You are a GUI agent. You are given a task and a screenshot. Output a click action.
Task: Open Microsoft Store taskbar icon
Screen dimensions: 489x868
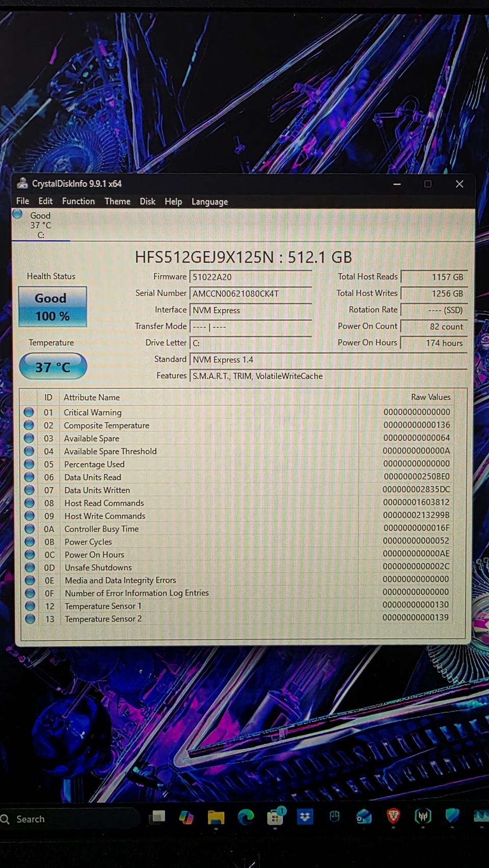click(275, 818)
